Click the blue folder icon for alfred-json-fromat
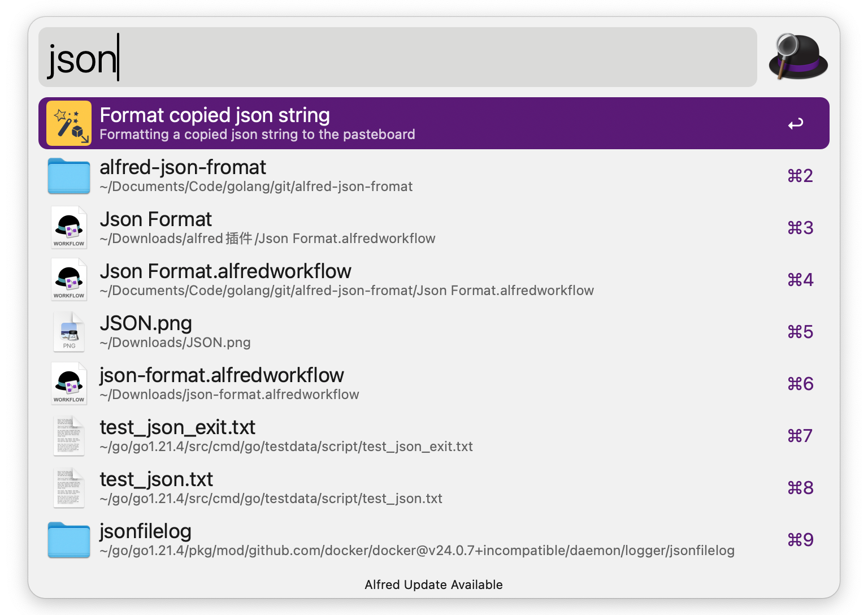 [69, 176]
